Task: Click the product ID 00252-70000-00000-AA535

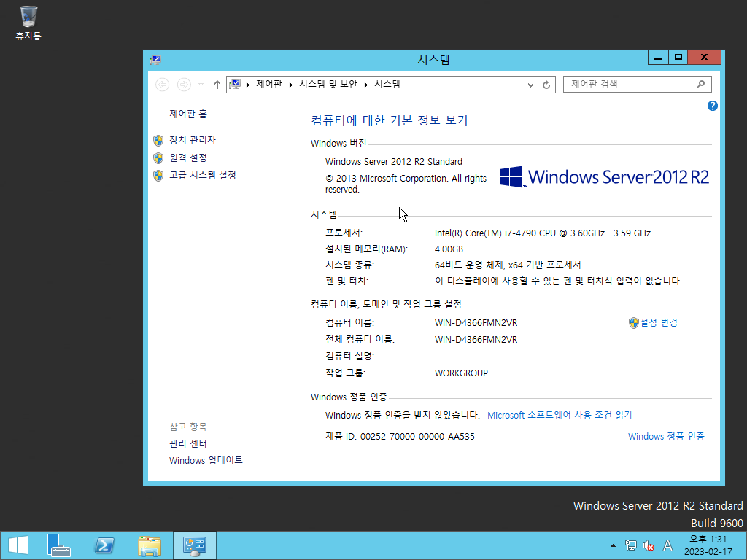Action: 417,436
